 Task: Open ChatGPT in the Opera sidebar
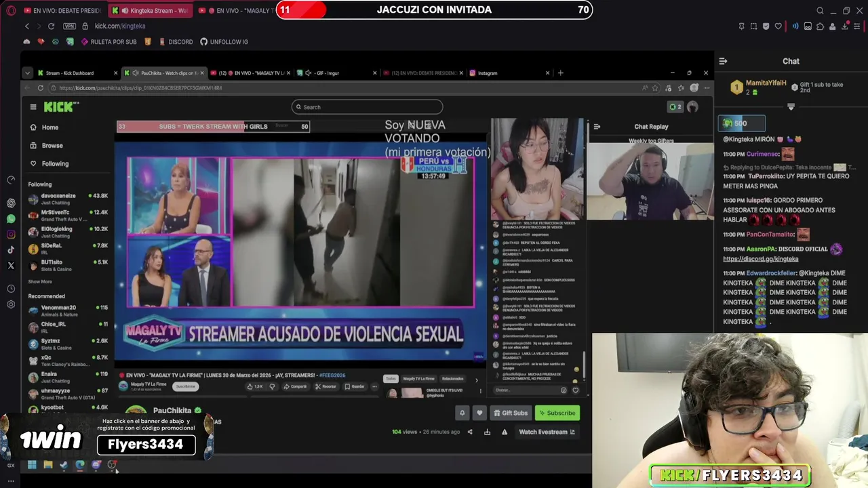click(11, 203)
